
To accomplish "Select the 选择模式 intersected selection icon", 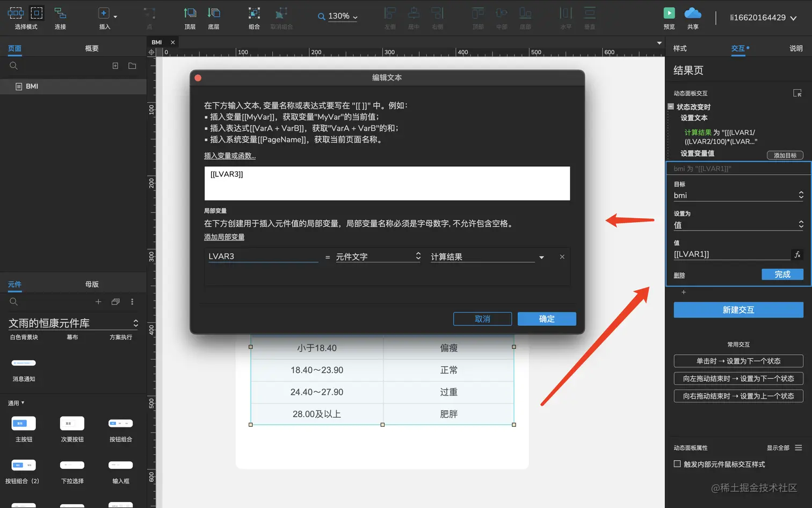I will (x=16, y=13).
